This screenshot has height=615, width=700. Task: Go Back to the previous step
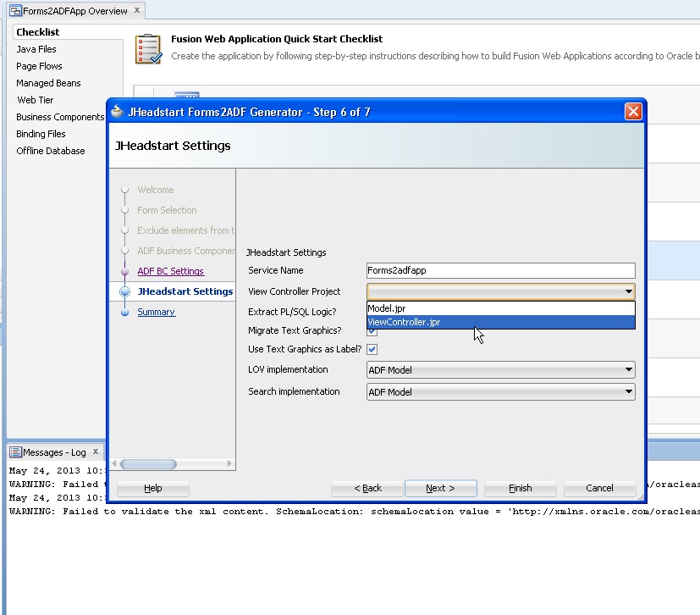(367, 488)
